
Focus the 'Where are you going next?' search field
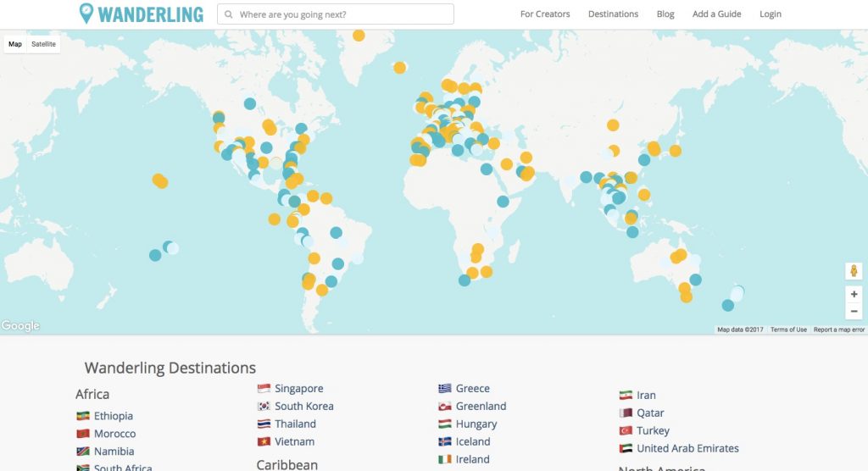coord(336,14)
